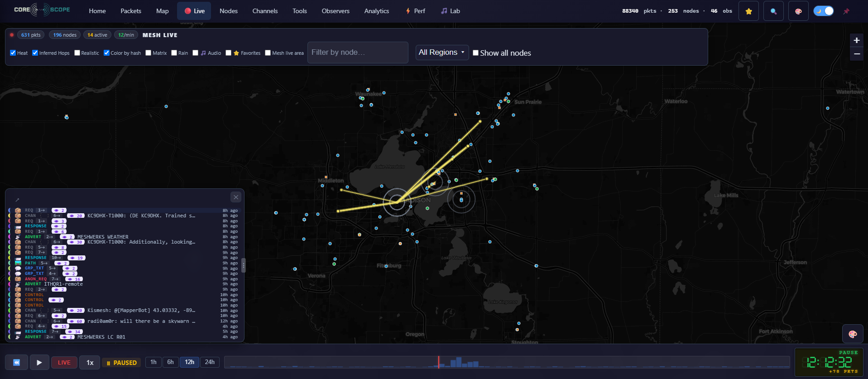Image resolution: width=868 pixels, height=379 pixels.
Task: Click the eye badge 60 on radi0am0r row
Action: 76,321
